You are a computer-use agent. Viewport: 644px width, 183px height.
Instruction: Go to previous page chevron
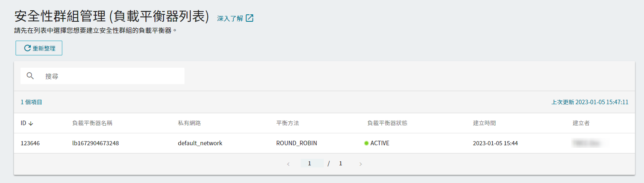(288, 164)
